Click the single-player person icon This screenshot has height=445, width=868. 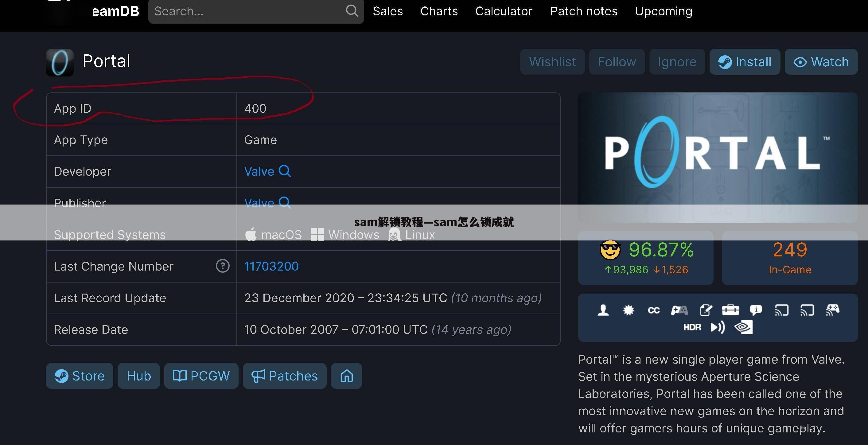coord(603,310)
